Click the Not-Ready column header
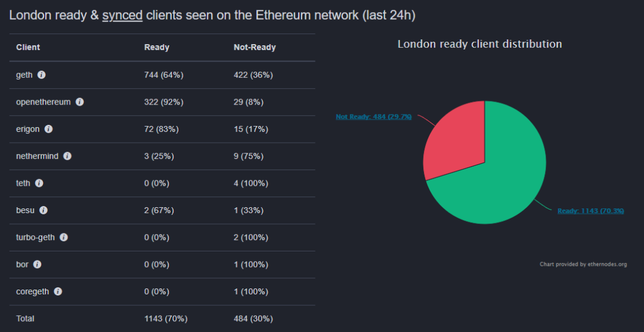 pyautogui.click(x=255, y=47)
